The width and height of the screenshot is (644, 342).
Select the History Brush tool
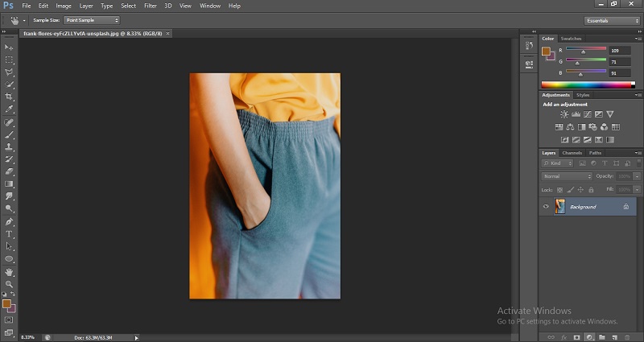(9, 159)
